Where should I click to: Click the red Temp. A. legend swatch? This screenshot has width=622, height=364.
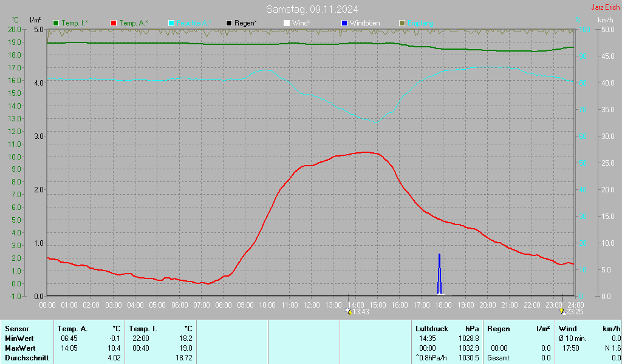(114, 24)
